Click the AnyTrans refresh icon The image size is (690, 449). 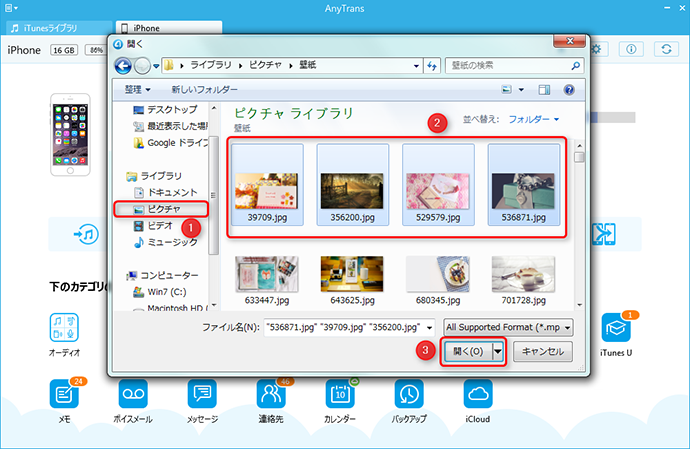click(x=666, y=49)
